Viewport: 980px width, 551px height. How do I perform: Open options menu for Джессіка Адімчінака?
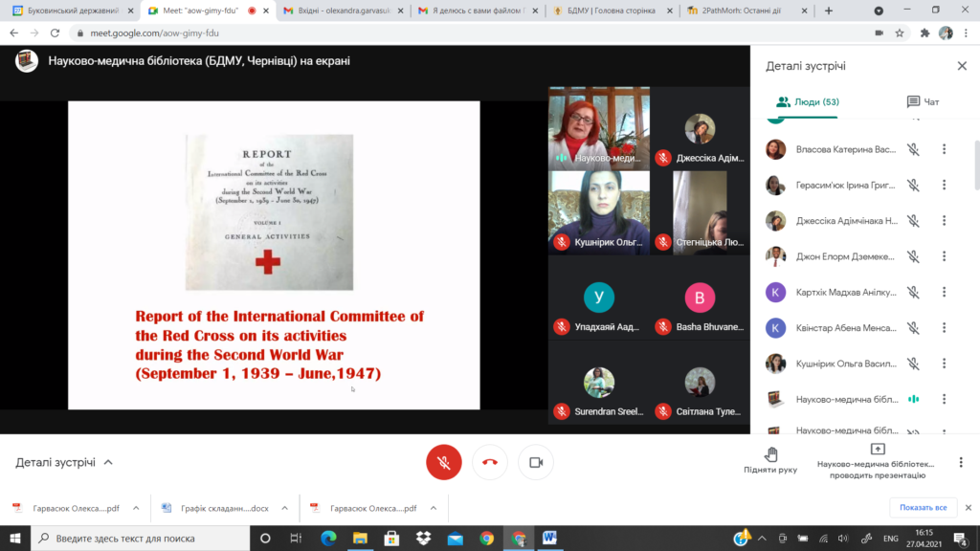(x=945, y=221)
